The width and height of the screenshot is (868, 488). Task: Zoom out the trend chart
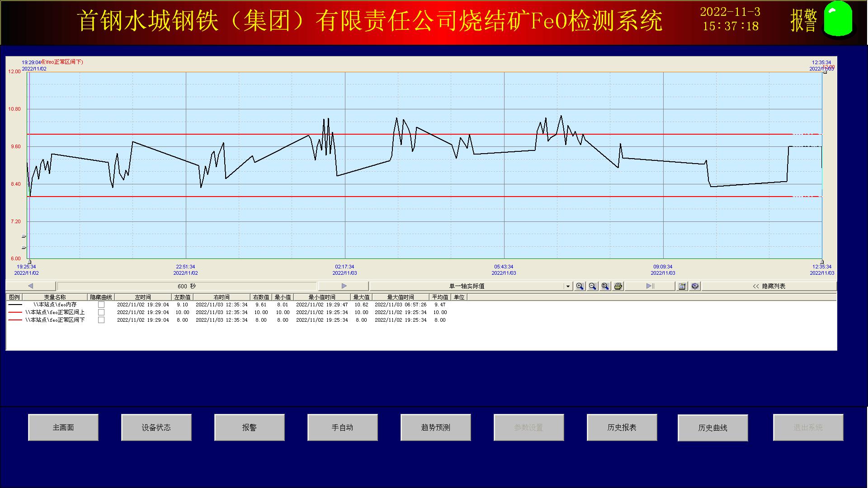[x=592, y=286]
